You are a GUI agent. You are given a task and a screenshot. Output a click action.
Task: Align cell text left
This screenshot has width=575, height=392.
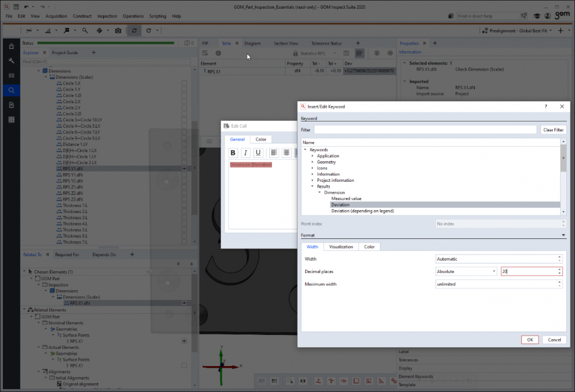[x=273, y=153]
